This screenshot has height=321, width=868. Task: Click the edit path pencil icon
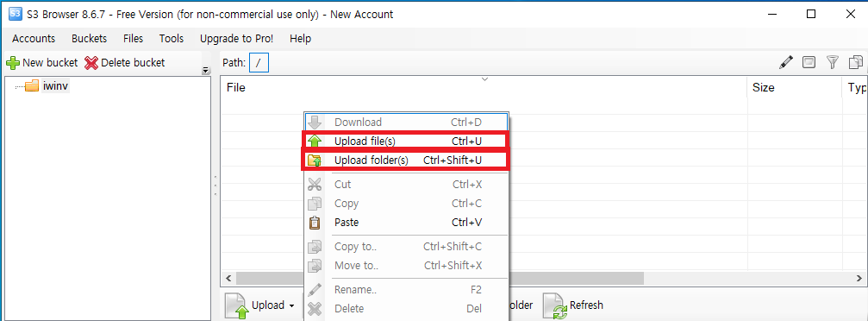coord(785,62)
